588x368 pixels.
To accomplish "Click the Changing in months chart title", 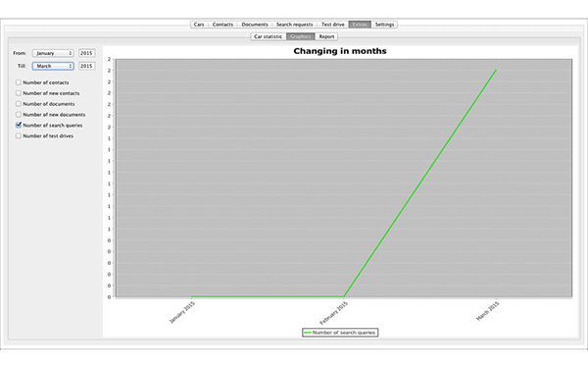I will pos(340,51).
